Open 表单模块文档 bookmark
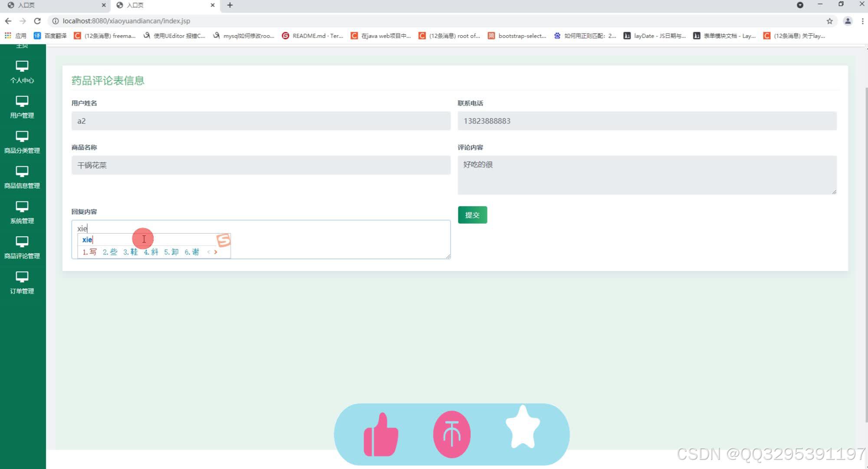Image resolution: width=868 pixels, height=469 pixels. (x=724, y=36)
